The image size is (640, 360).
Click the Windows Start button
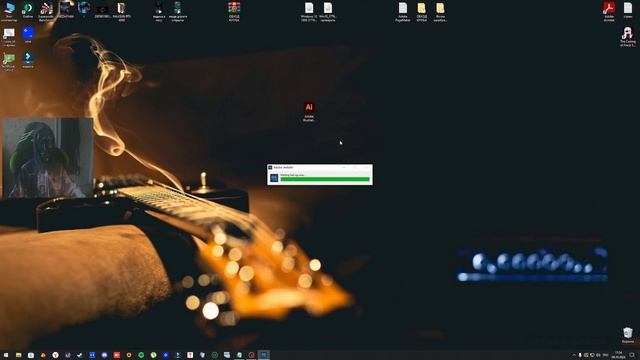click(x=6, y=355)
